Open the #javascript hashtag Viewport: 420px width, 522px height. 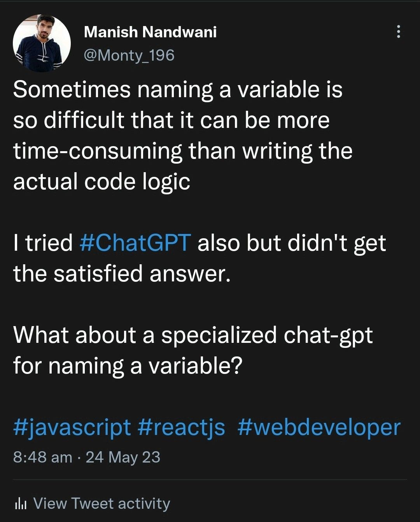[x=72, y=428]
